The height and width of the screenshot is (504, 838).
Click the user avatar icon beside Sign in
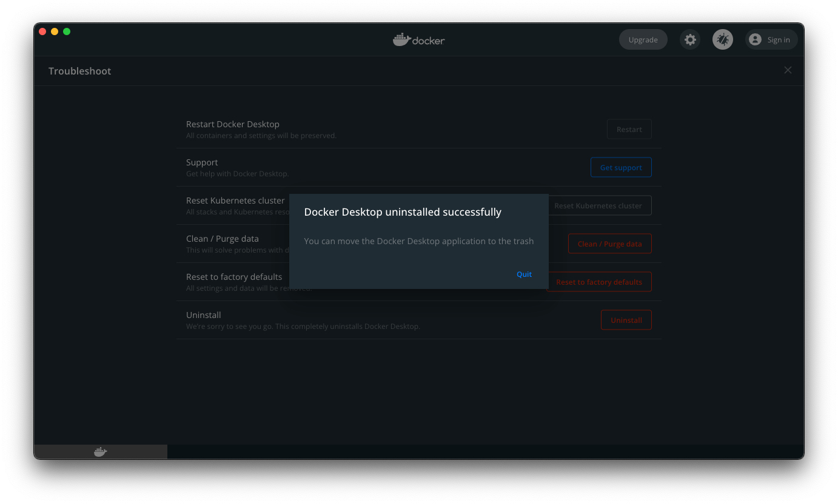pyautogui.click(x=755, y=39)
